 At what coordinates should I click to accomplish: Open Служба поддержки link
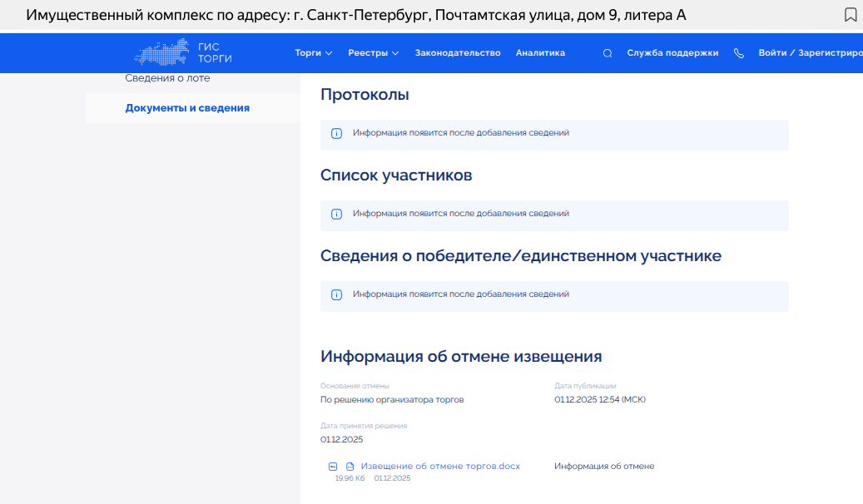[x=672, y=53]
